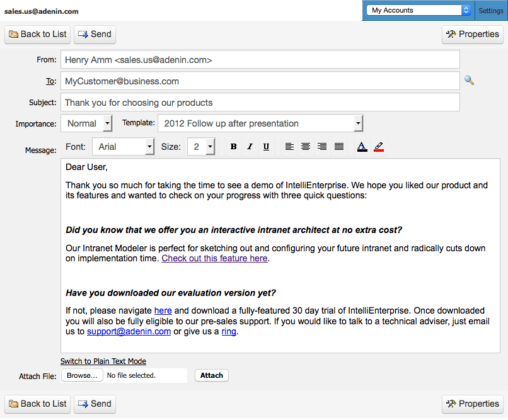This screenshot has height=420, width=508.
Task: Click the 'here' download link
Action: tap(163, 310)
